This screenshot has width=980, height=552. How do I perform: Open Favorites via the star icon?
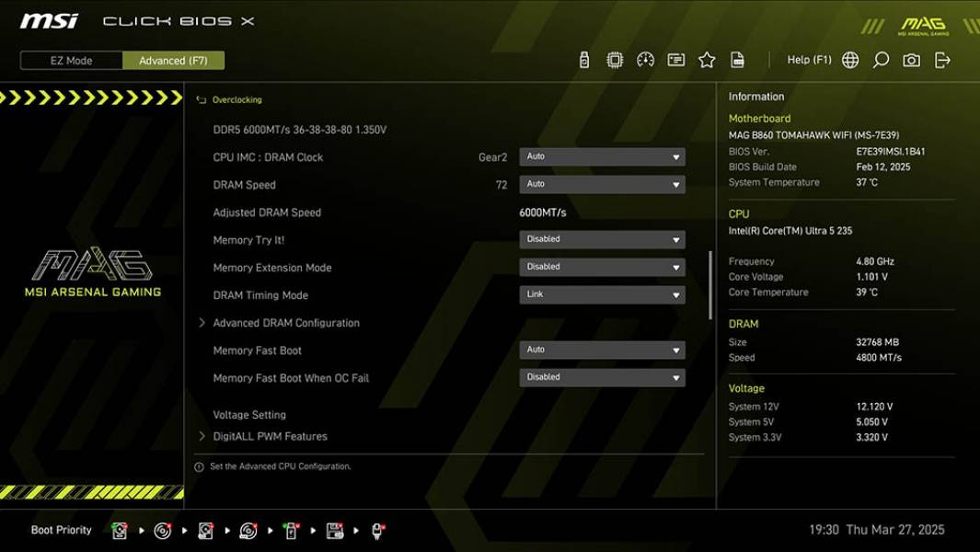click(x=707, y=60)
